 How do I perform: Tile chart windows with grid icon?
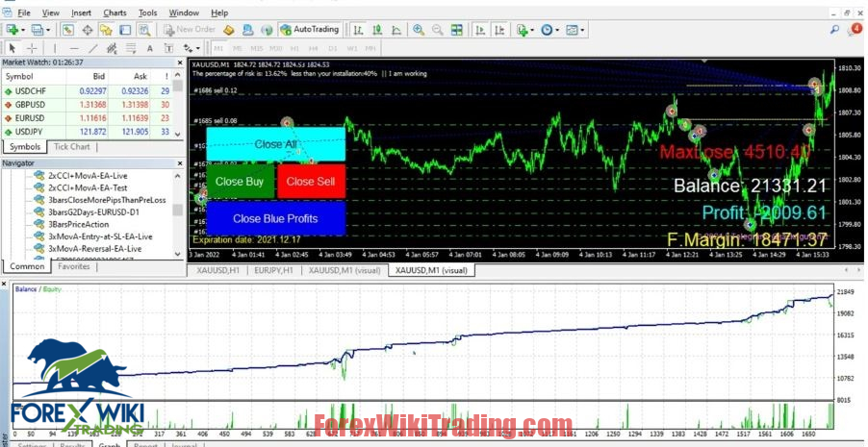click(457, 30)
